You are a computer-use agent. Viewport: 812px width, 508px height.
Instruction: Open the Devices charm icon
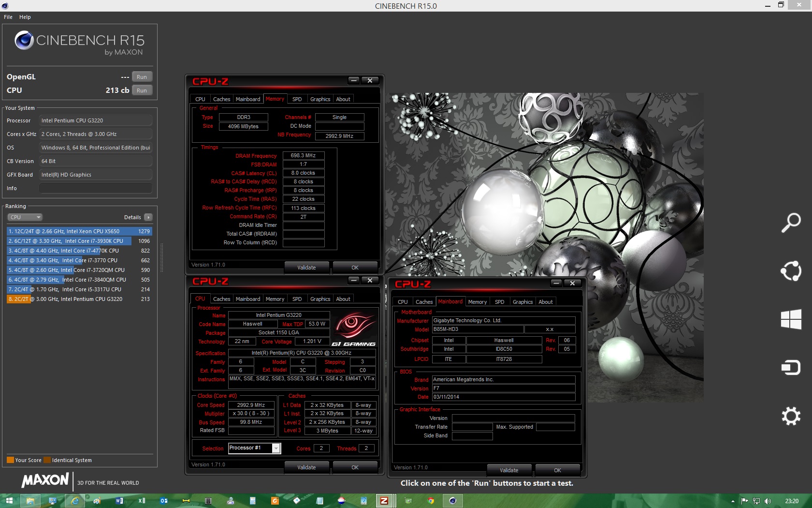pyautogui.click(x=791, y=368)
